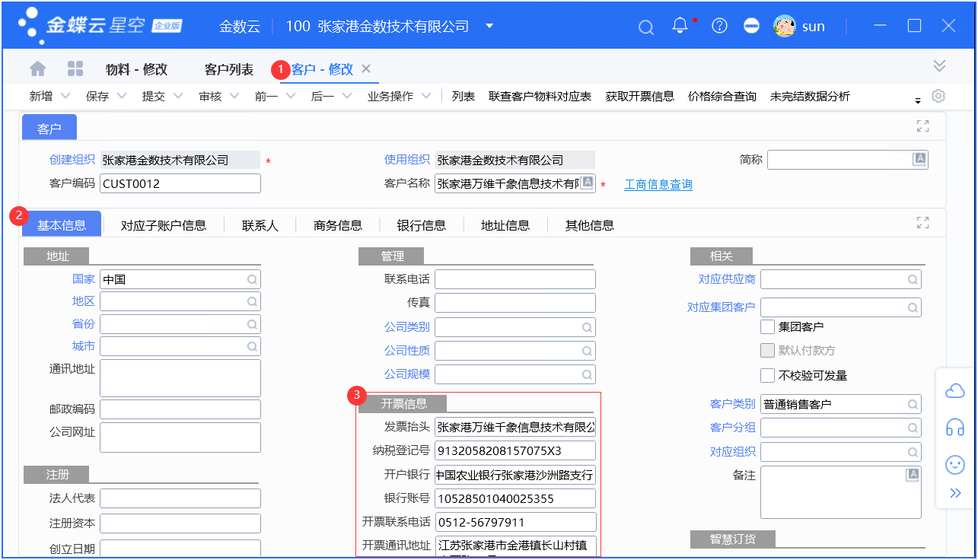Viewport: 978px width, 560px height.
Task: Click 未完结数据分析 button
Action: [x=810, y=96]
